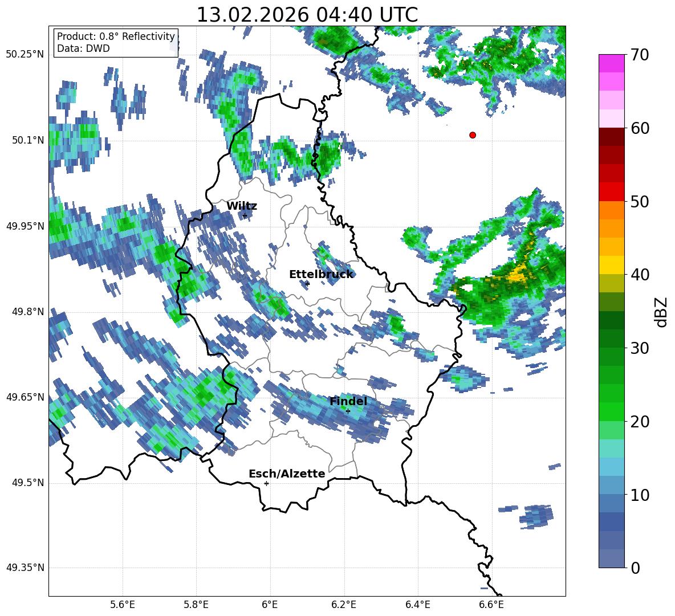Click the 49.95°N latitude label
Image resolution: width=675 pixels, height=616 pixels.
pos(25,226)
